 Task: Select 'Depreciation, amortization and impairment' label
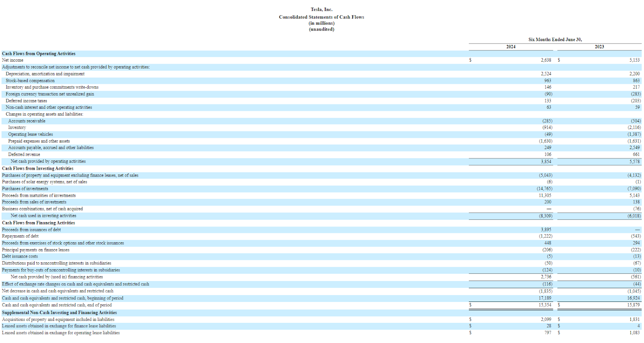tap(45, 74)
